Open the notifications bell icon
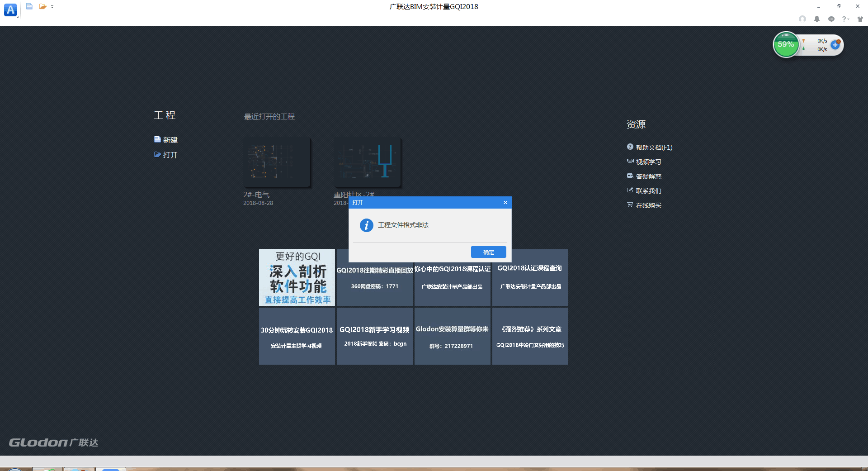This screenshot has height=471, width=868. 817,19
